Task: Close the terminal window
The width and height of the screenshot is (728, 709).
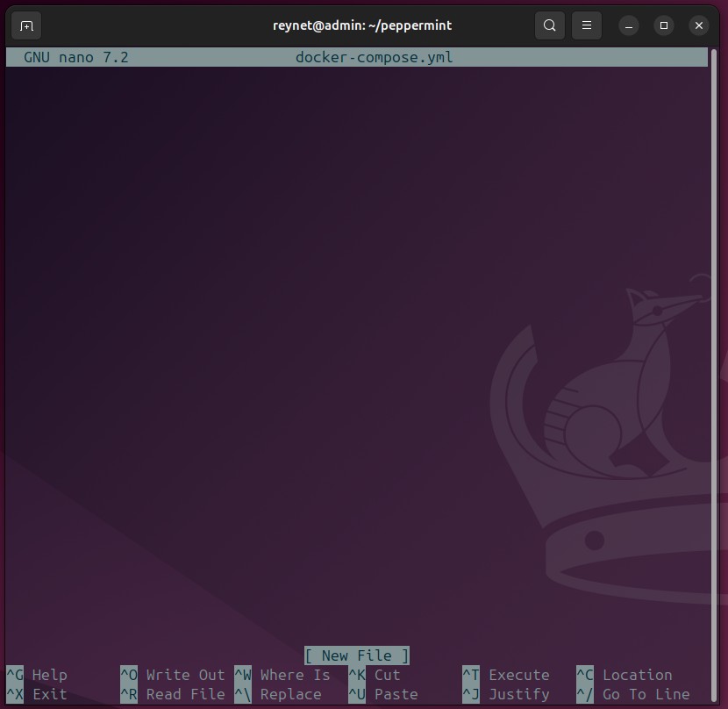Action: [x=699, y=25]
